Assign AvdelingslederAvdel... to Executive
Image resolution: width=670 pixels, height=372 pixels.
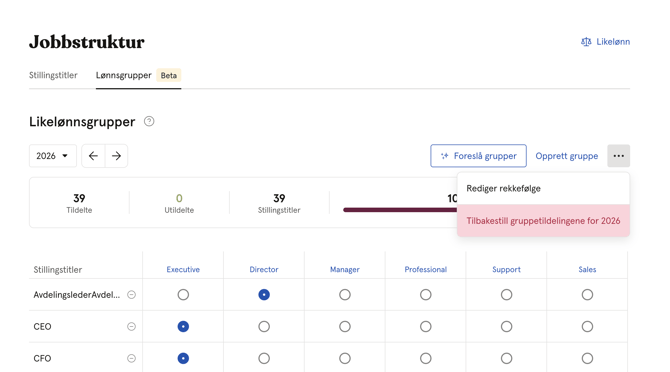pyautogui.click(x=183, y=295)
